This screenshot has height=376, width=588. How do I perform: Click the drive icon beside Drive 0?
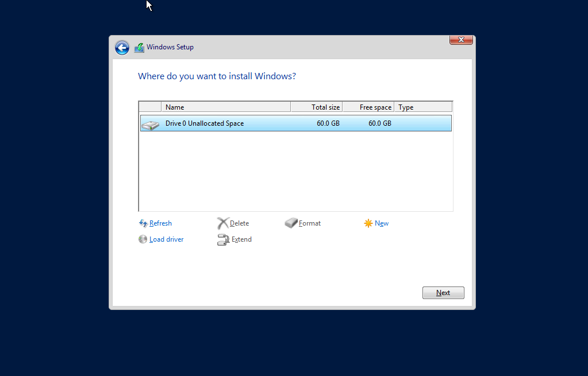tap(151, 125)
